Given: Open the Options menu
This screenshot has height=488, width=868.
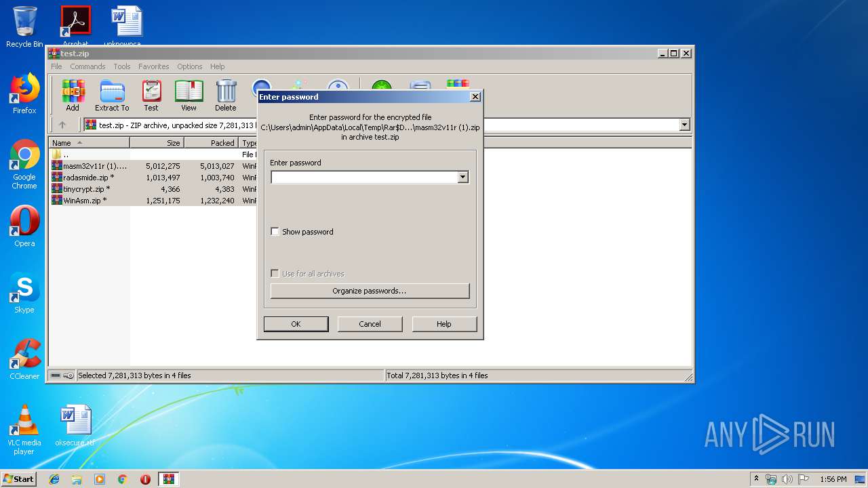Looking at the screenshot, I should point(190,66).
